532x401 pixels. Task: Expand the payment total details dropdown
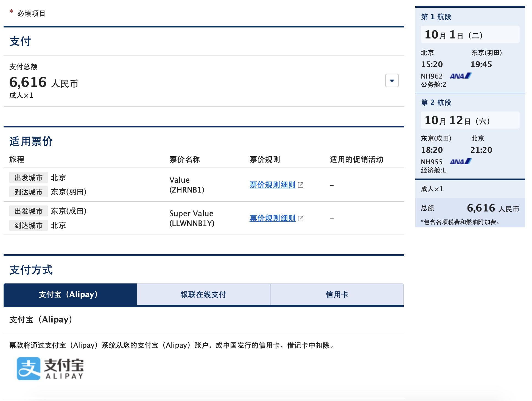(x=392, y=80)
